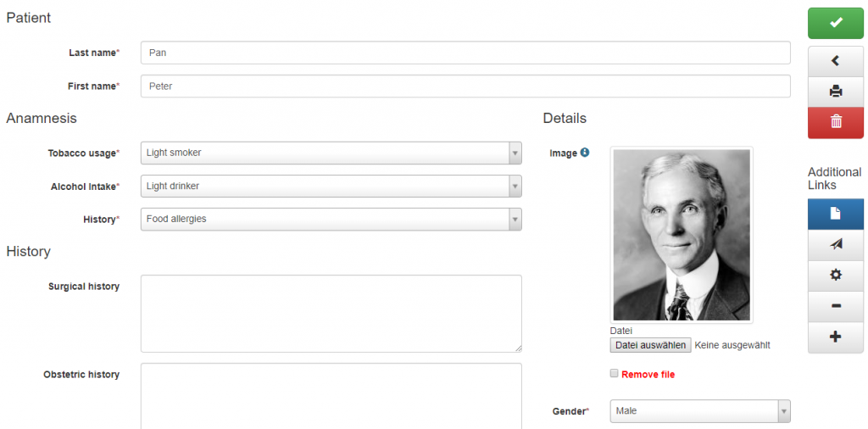Open the History dropdown showing Food allergies
The image size is (868, 429).
pyautogui.click(x=331, y=220)
